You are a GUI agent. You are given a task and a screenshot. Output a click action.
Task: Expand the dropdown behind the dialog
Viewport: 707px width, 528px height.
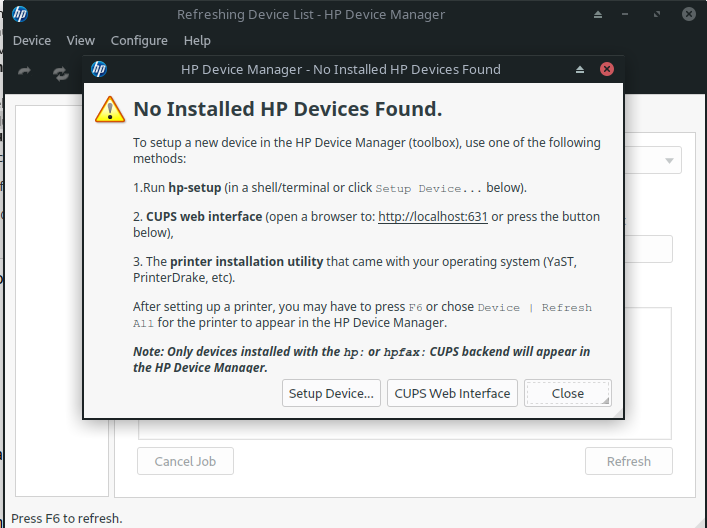[x=667, y=160]
